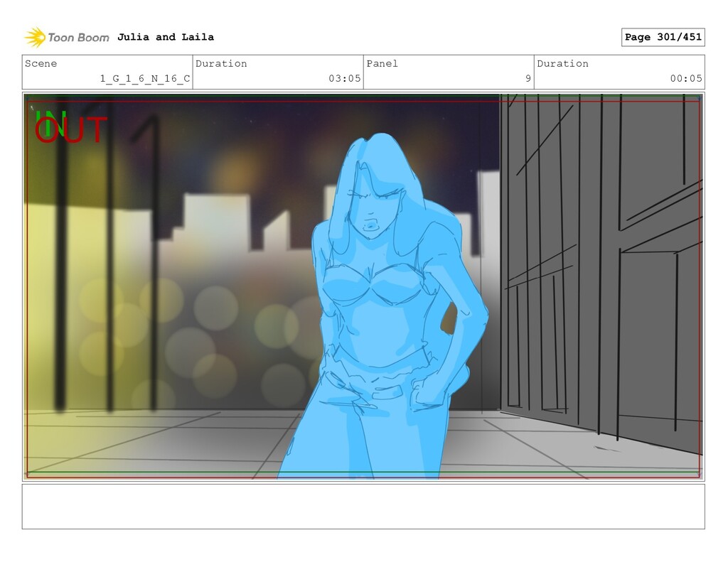Click the empty caption box below the panel

pos(363,507)
